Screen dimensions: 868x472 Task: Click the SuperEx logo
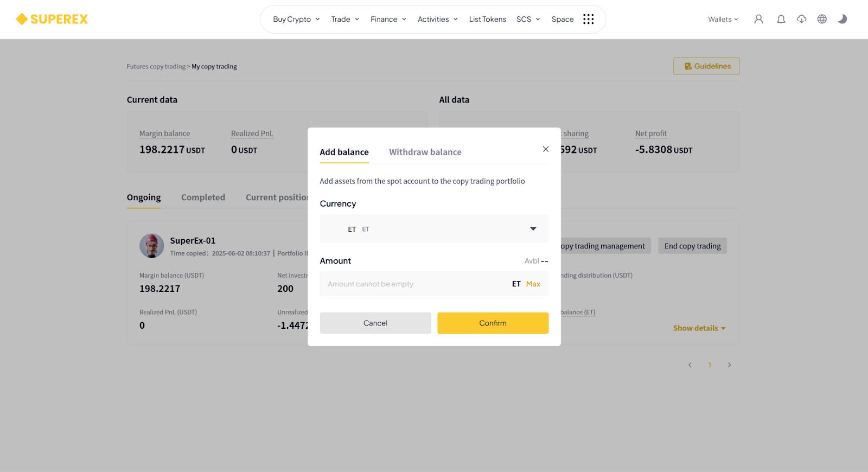click(x=52, y=19)
